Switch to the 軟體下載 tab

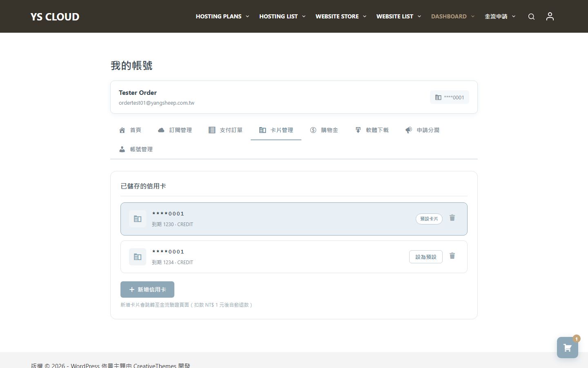click(x=372, y=130)
